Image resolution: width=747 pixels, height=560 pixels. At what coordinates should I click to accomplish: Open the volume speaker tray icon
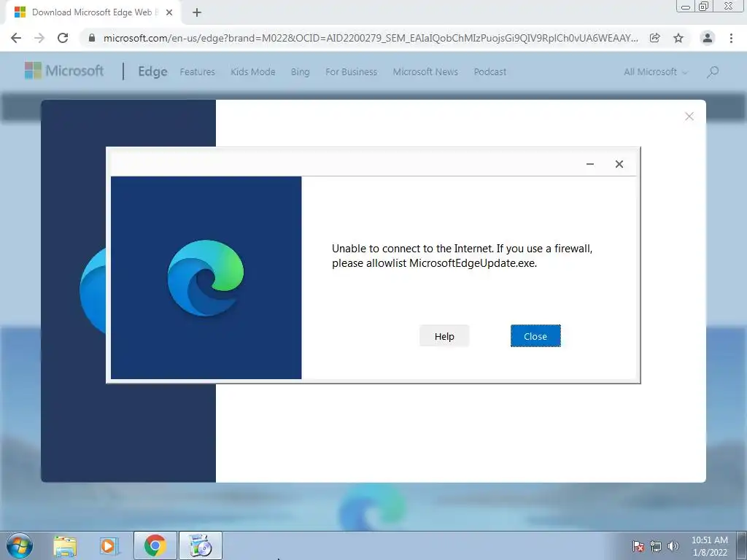point(673,547)
